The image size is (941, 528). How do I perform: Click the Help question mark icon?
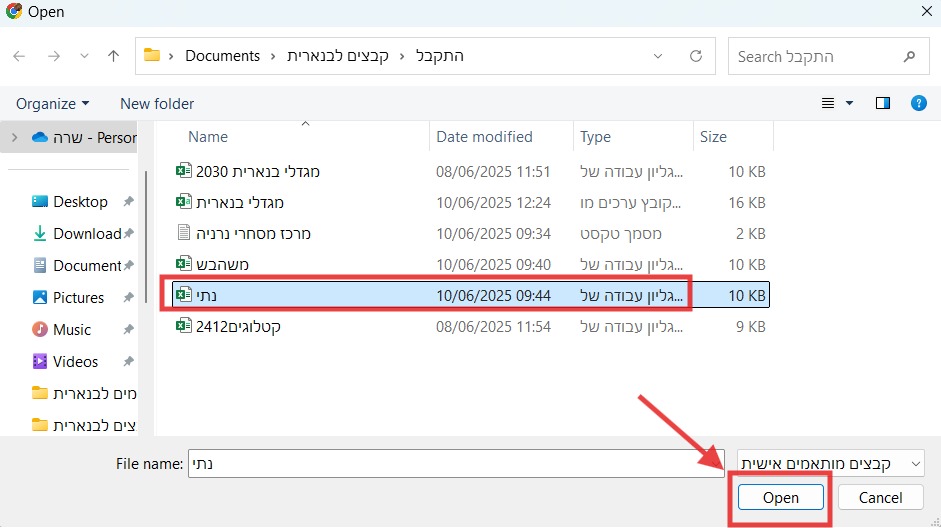point(918,103)
